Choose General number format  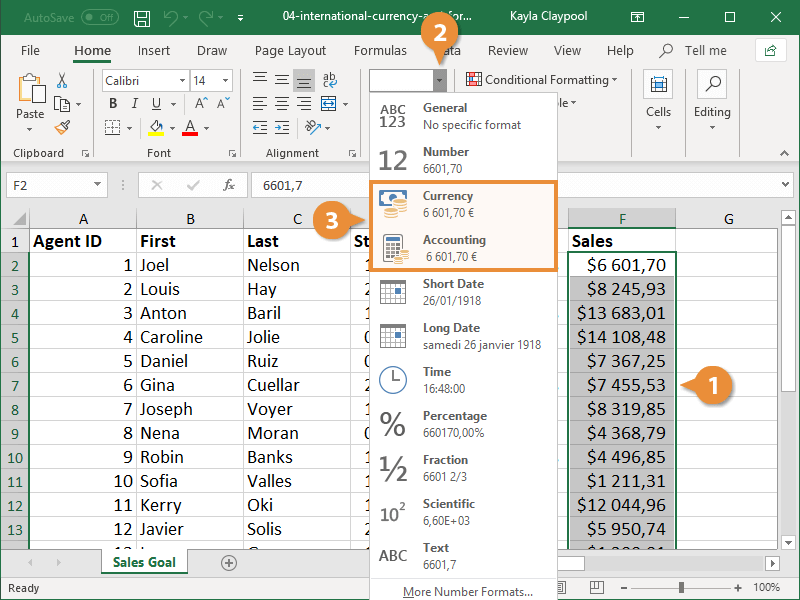pyautogui.click(x=463, y=116)
